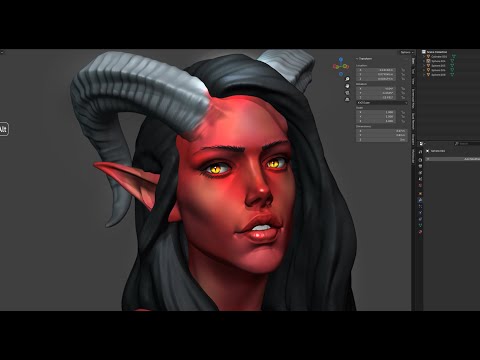Image resolution: width=480 pixels, height=360 pixels.
Task: Open the Scene properties tab icon
Action: [x=420, y=179]
